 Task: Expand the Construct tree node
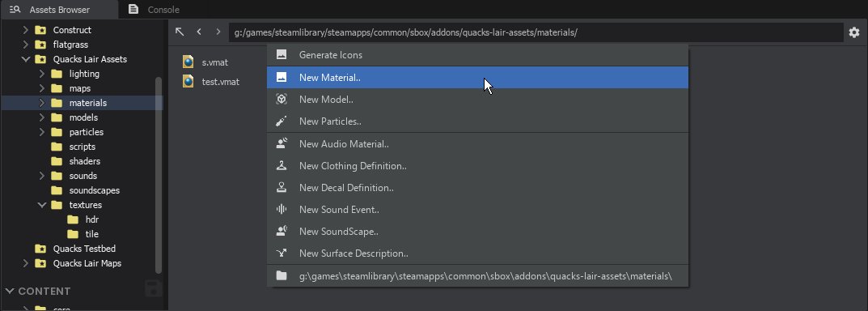25,30
